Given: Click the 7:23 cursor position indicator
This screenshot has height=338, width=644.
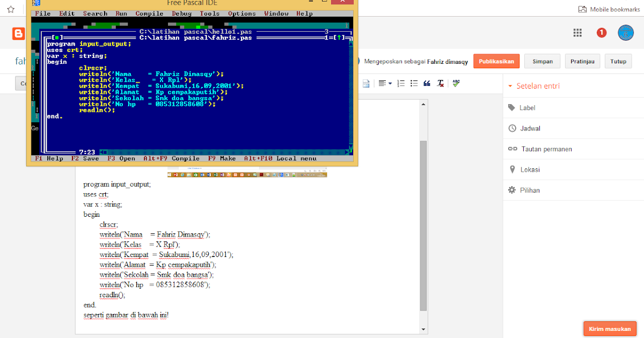Looking at the screenshot, I should coord(87,152).
